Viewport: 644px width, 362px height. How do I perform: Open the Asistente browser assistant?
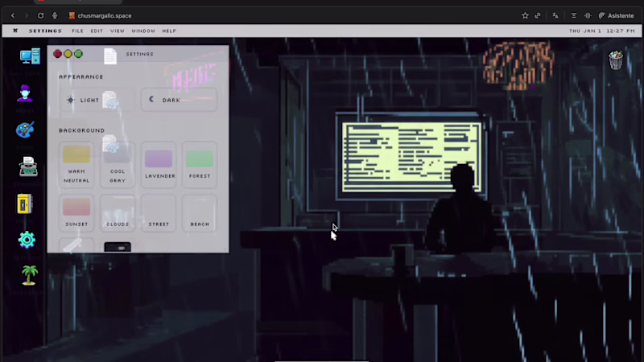click(616, 15)
